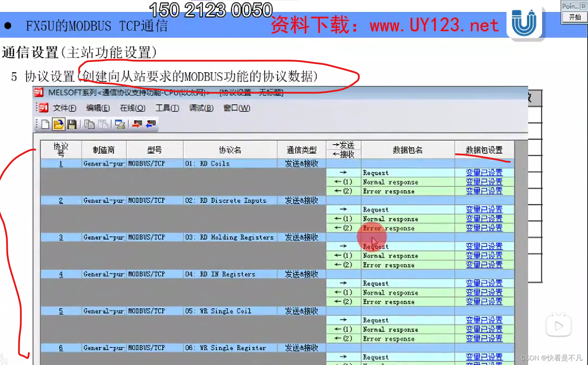This screenshot has width=588, height=365.
Task: Select protocol number 3 link
Action: point(61,237)
